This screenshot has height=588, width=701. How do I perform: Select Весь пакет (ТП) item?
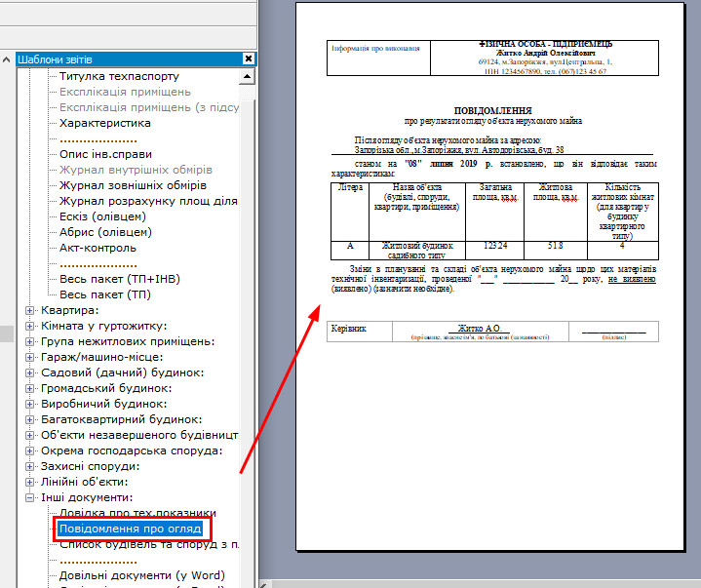click(105, 294)
